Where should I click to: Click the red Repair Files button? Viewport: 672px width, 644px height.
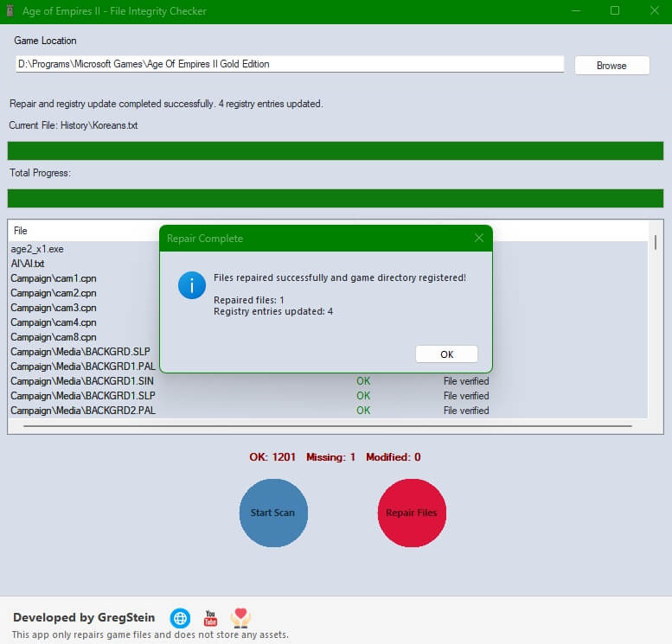(x=412, y=513)
